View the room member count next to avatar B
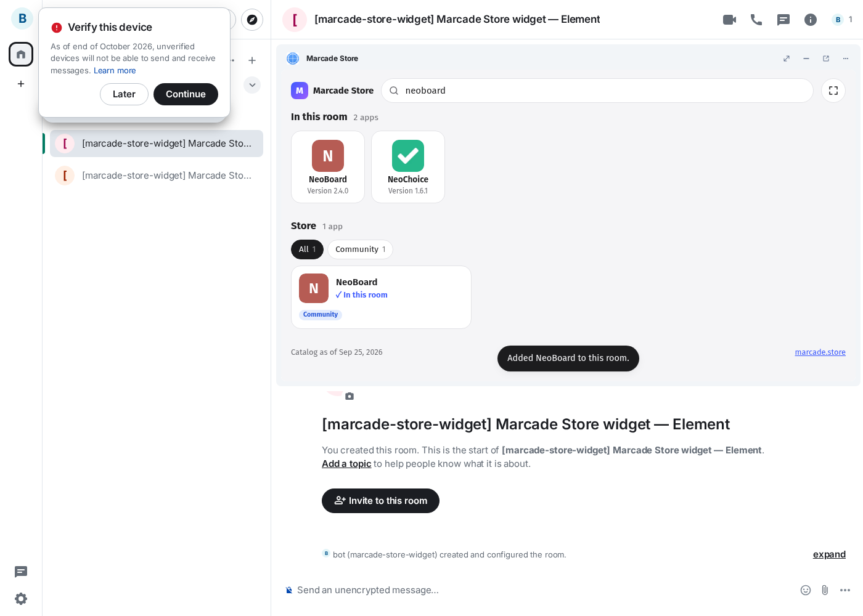 tap(842, 20)
